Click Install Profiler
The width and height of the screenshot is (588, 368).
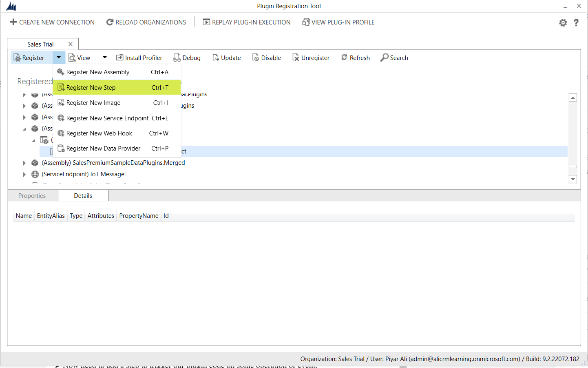click(x=139, y=58)
